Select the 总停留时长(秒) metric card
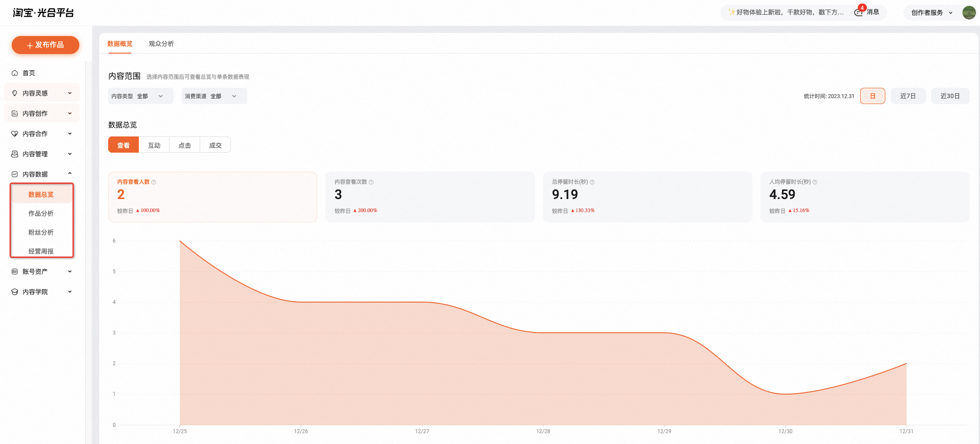Image resolution: width=980 pixels, height=444 pixels. (647, 197)
